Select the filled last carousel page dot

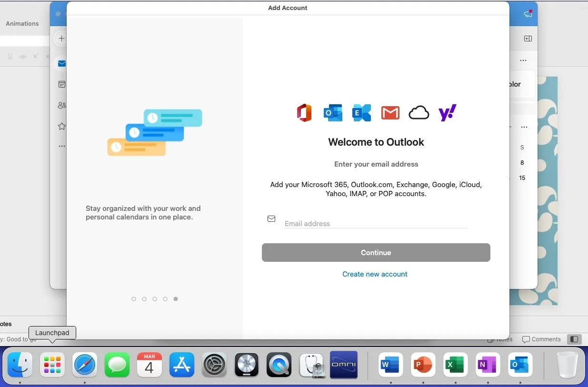(176, 299)
